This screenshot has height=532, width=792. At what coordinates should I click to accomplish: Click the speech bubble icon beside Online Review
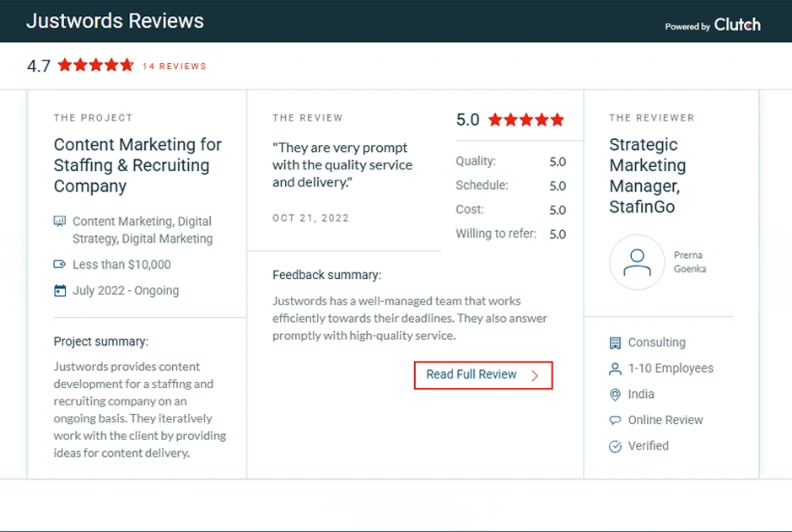pos(615,420)
